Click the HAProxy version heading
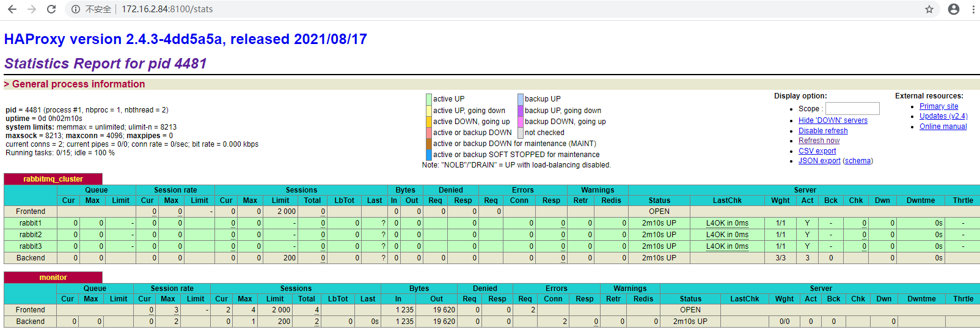980x335 pixels. tap(186, 39)
